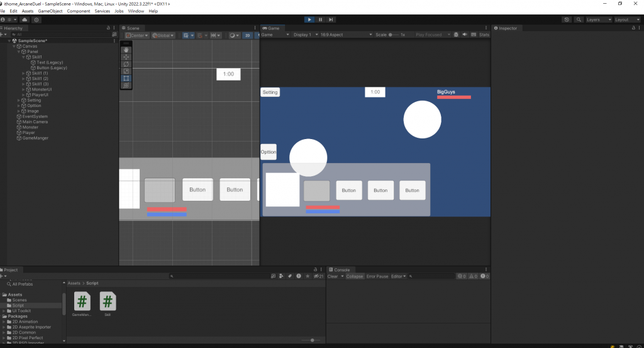Start Play mode with the play button
Screen dimensions: 644x348
(309, 20)
